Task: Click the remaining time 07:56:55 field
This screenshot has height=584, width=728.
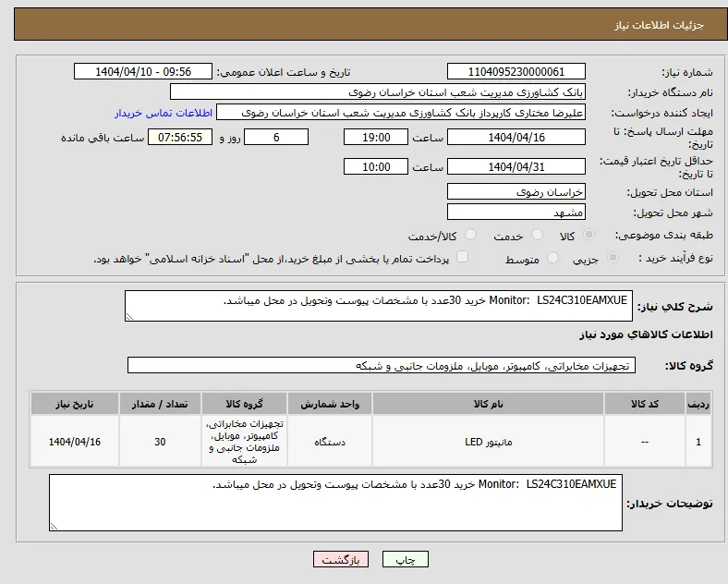Action: coord(180,137)
